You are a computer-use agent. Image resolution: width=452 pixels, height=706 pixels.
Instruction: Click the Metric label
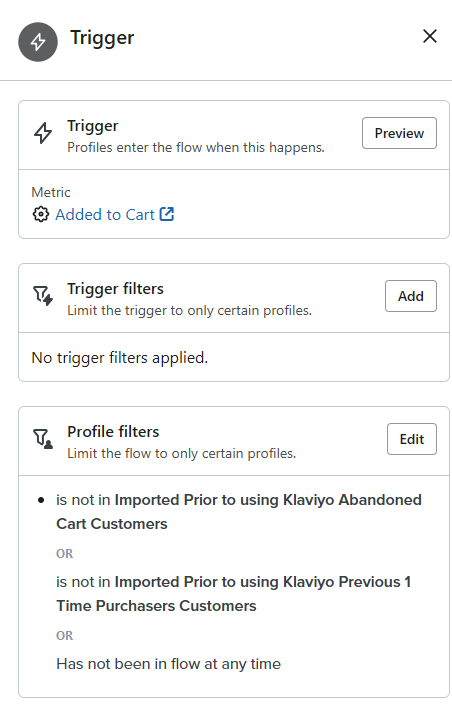click(x=51, y=192)
